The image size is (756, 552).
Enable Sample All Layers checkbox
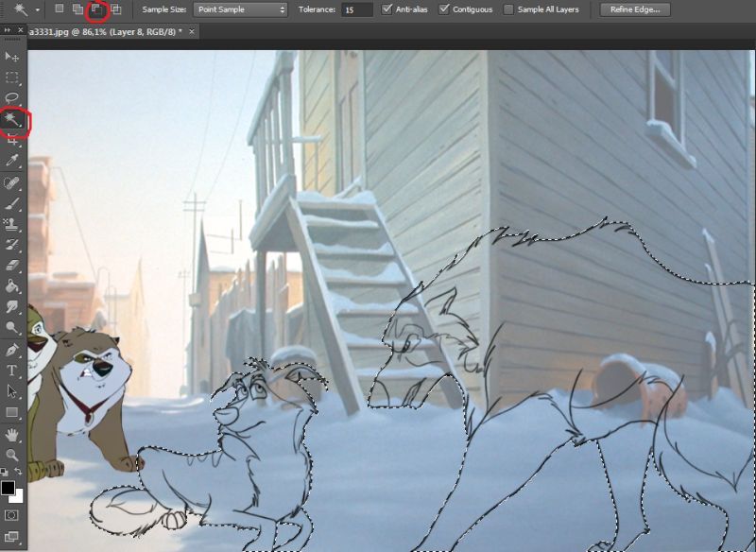(508, 9)
